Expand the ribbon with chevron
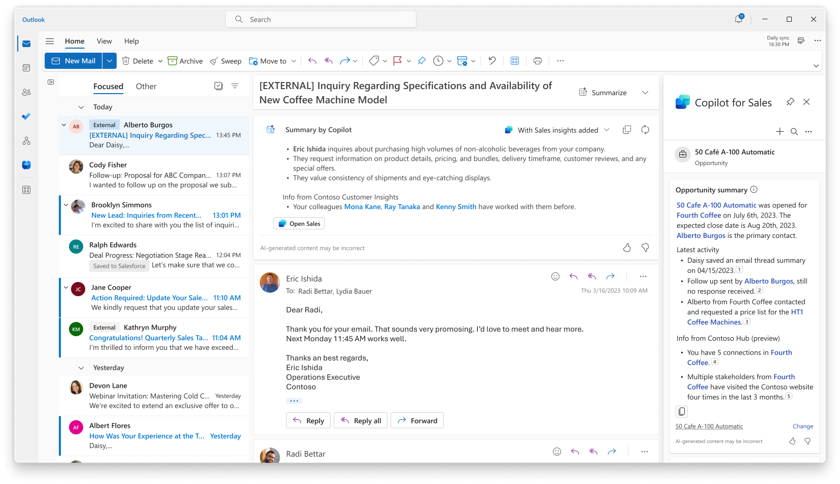 (816, 66)
